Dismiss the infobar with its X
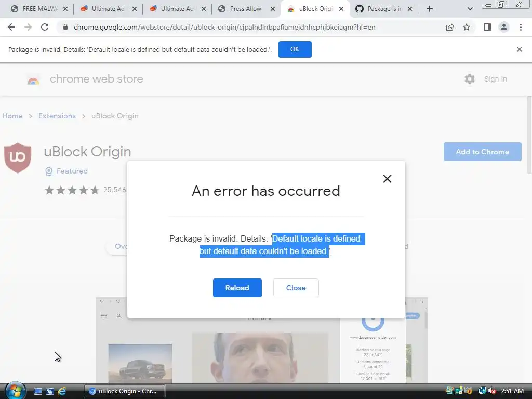532x399 pixels. 519,49
